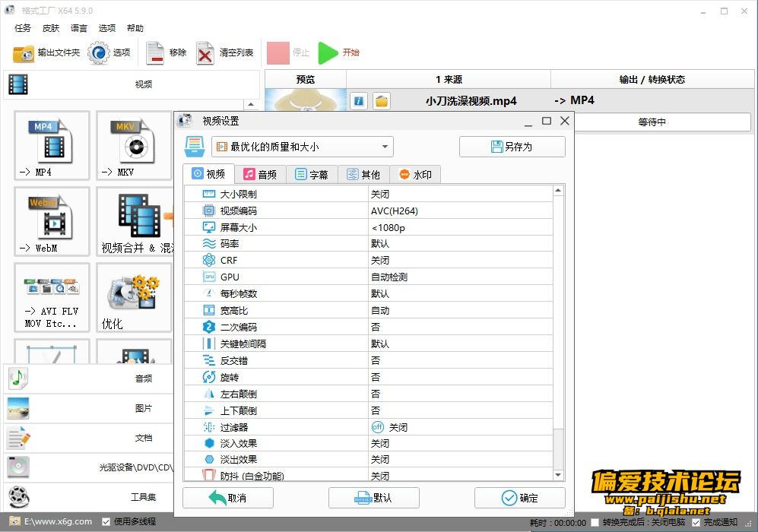Click the 防抖 (白金功能) row
The width and height of the screenshot is (758, 532).
pyautogui.click(x=369, y=474)
